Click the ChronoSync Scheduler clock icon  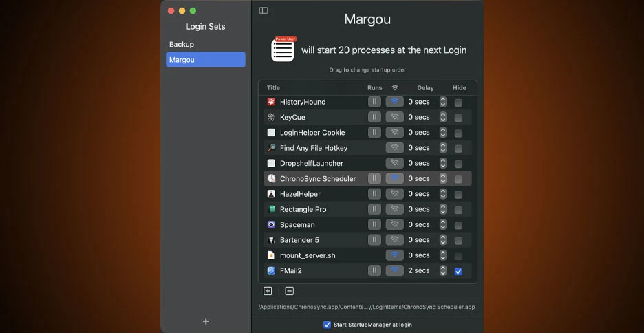[271, 179]
